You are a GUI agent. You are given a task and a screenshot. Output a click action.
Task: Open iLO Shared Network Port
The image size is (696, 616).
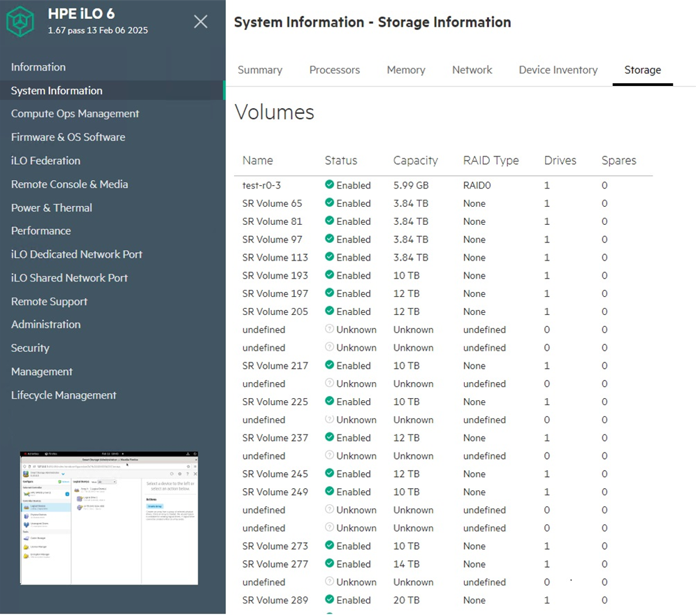[x=69, y=278]
